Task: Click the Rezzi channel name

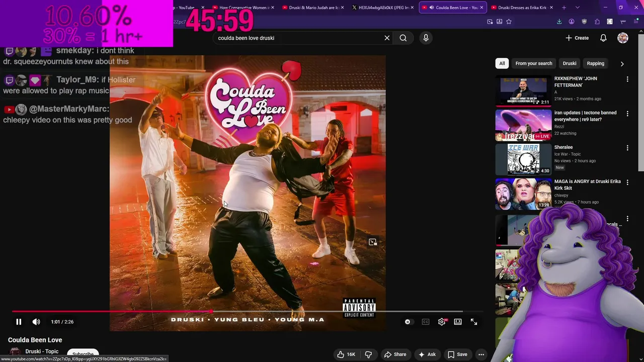Action: [x=559, y=127]
